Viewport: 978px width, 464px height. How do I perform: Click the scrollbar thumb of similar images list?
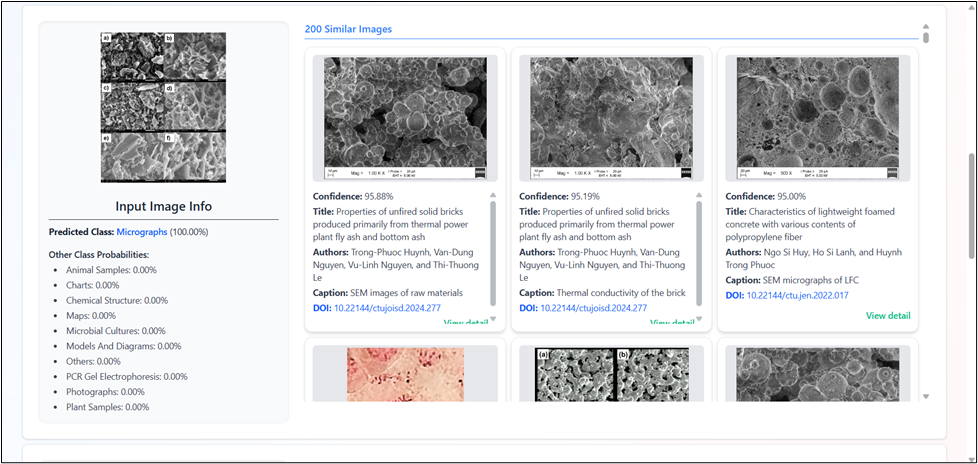click(926, 37)
